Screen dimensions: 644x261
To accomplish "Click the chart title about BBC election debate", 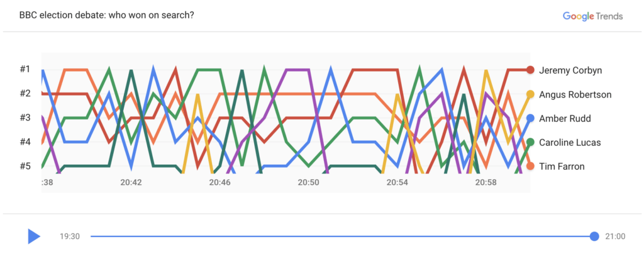I will [x=107, y=16].
